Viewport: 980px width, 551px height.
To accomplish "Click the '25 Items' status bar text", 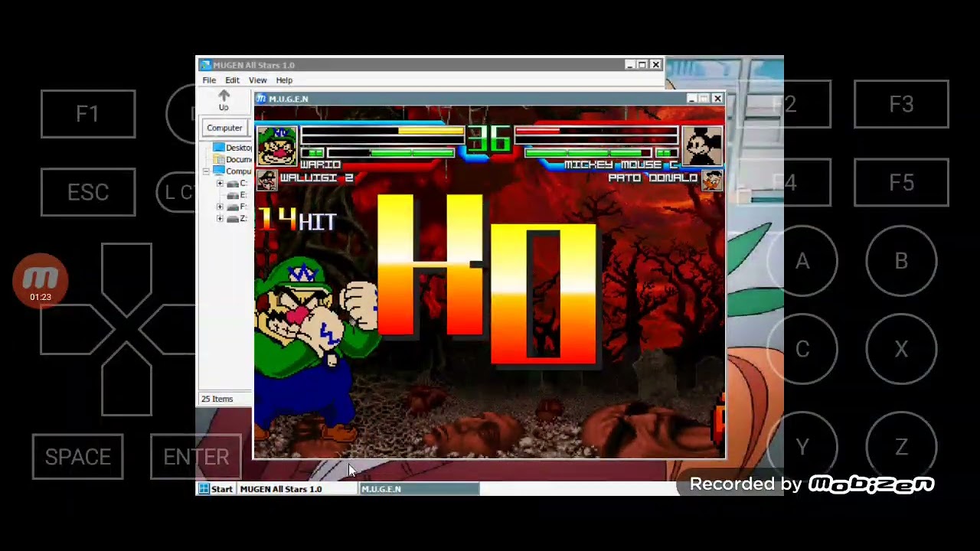I will coord(217,399).
